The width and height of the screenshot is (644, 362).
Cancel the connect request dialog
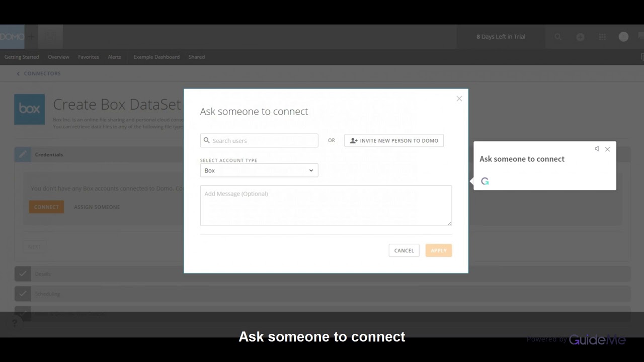click(x=404, y=250)
